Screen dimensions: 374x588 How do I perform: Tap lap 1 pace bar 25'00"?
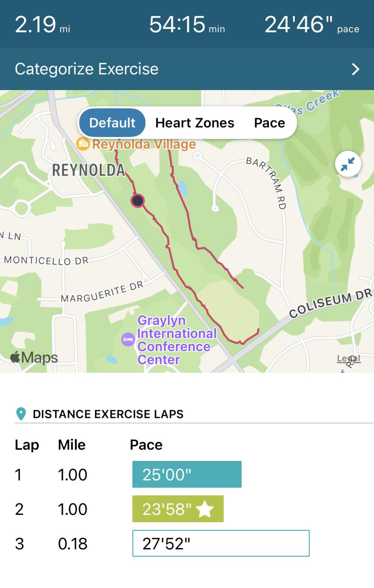187,474
